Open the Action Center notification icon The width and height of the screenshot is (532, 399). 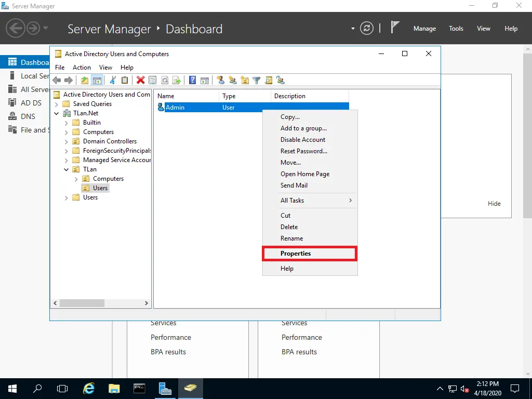pyautogui.click(x=515, y=389)
